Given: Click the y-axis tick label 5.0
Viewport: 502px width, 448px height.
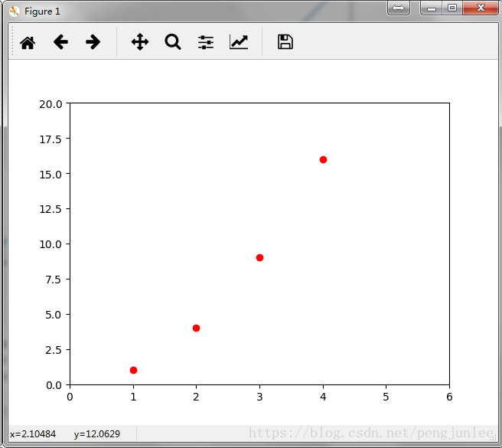Looking at the screenshot, I should [53, 315].
